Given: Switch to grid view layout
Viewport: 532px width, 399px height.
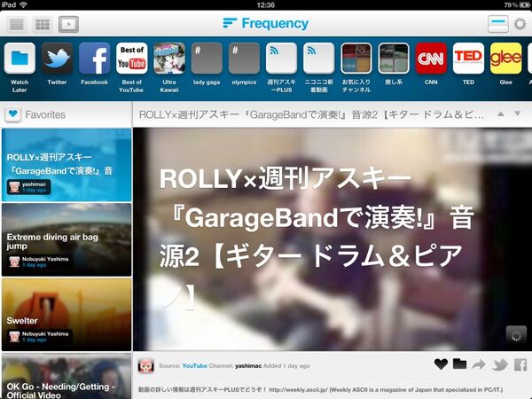Looking at the screenshot, I should pyautogui.click(x=43, y=24).
